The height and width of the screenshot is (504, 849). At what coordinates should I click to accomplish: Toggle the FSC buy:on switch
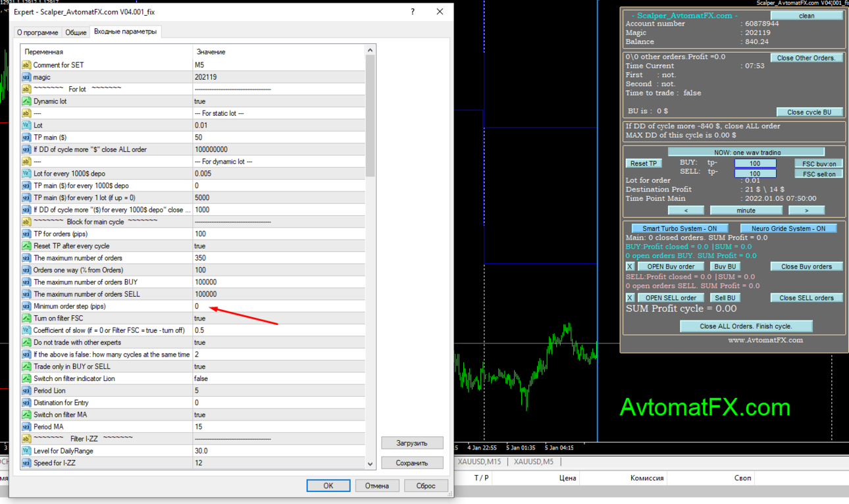pyautogui.click(x=819, y=164)
